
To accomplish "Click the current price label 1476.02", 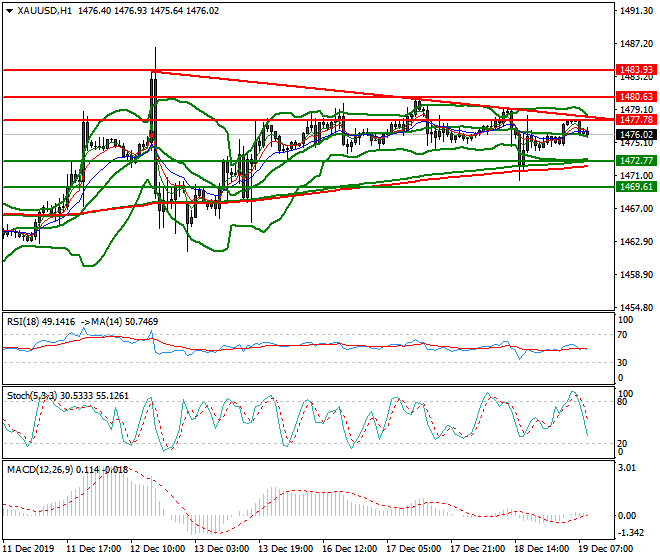I will point(636,135).
